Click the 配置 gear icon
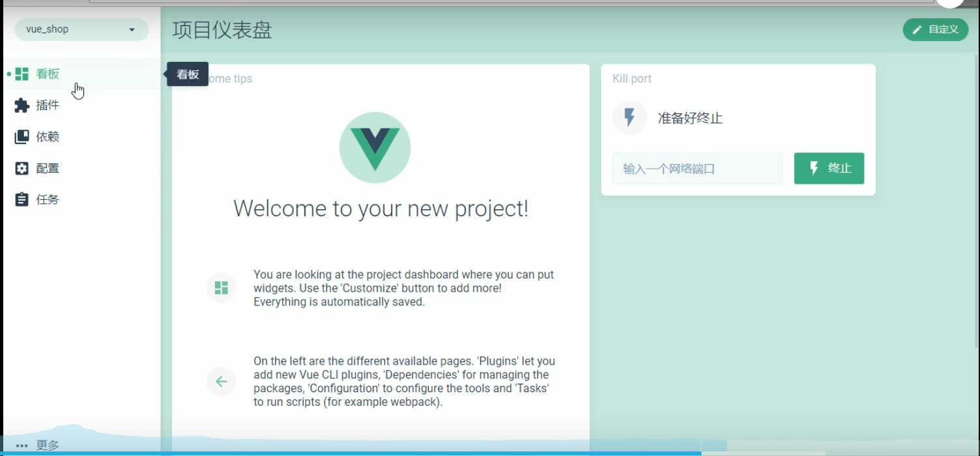Viewport: 980px width, 456px height. coord(22,168)
